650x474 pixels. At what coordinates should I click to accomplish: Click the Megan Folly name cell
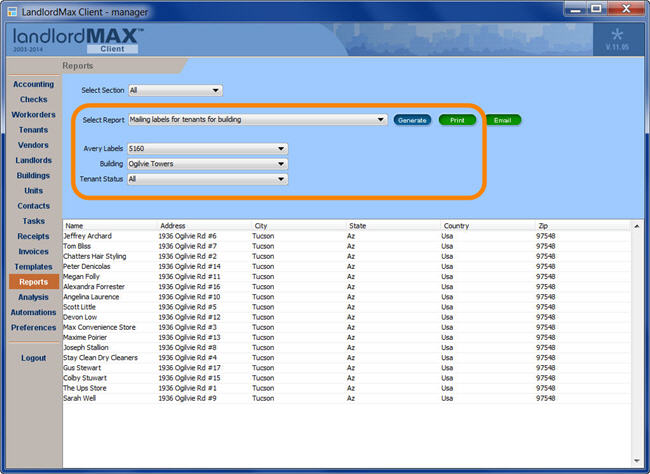[81, 277]
